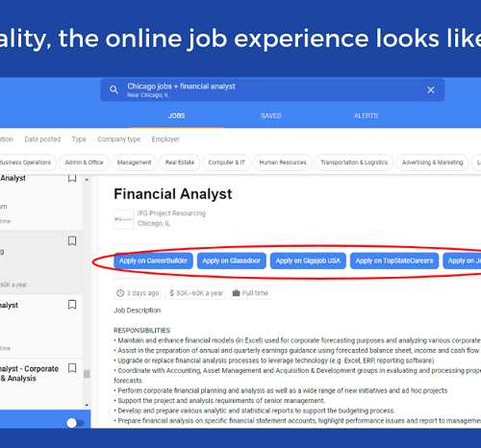Click the clock icon by 3 days ago
This screenshot has width=481, height=448.
click(120, 293)
